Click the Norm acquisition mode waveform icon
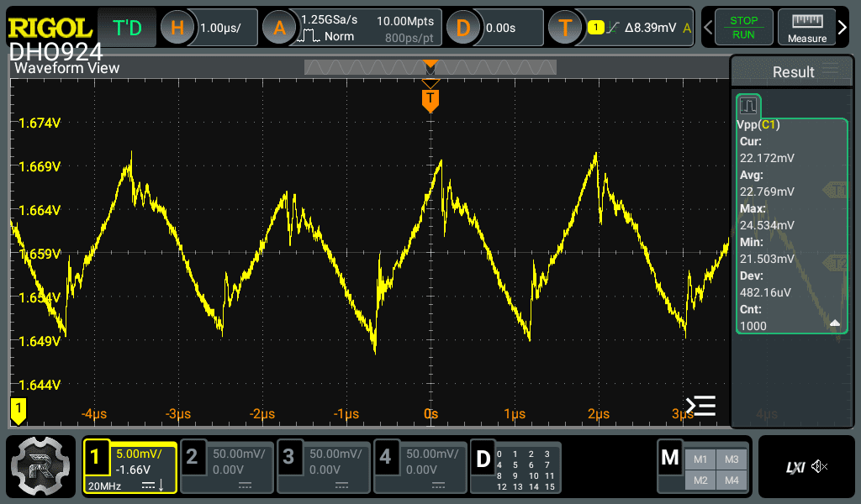Image resolution: width=861 pixels, height=504 pixels. pos(308,37)
